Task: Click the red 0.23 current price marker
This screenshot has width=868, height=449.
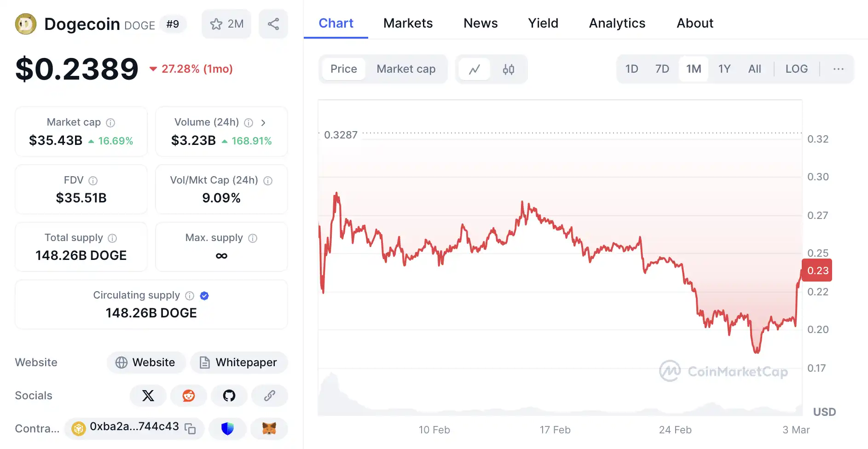Action: coord(817,271)
